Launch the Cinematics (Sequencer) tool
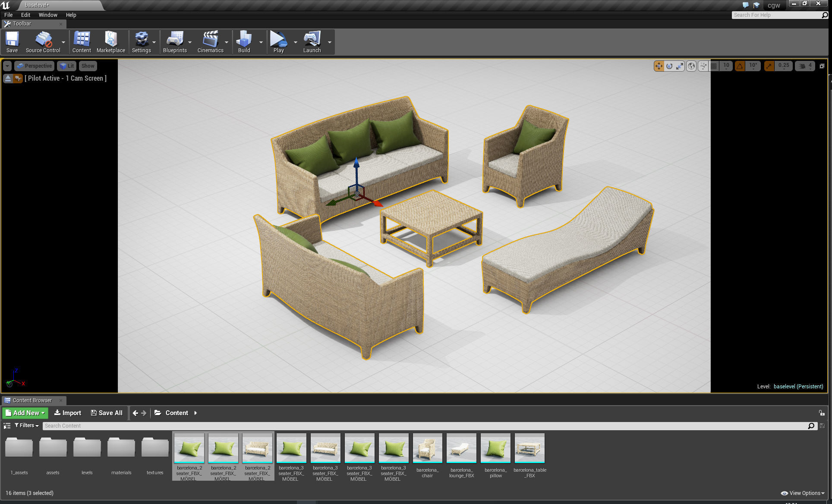The width and height of the screenshot is (832, 504). [x=210, y=41]
